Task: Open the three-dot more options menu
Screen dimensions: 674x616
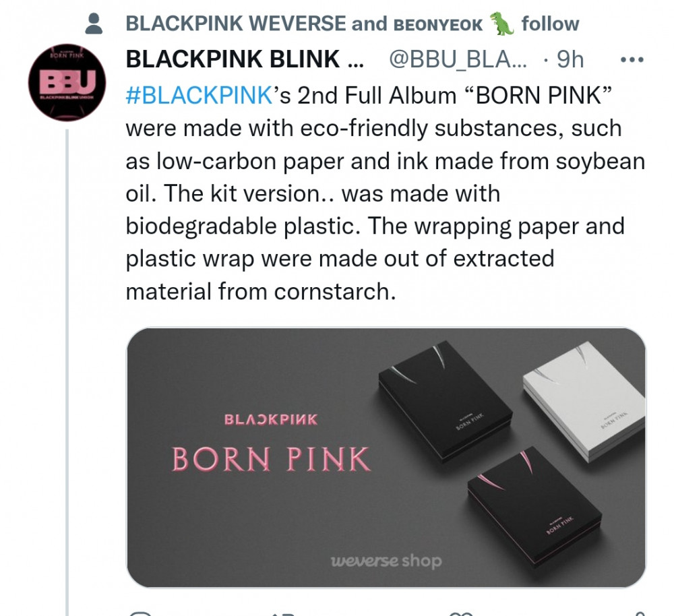Action: (632, 60)
